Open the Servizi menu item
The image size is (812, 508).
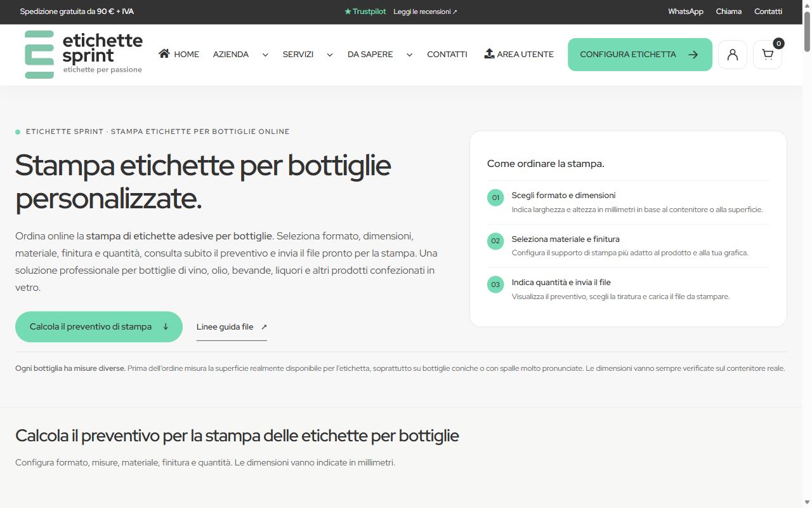[x=298, y=55]
